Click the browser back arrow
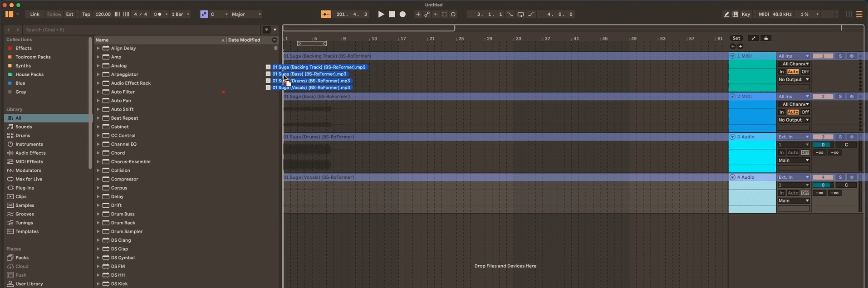Screen dimensions: 868x288 click(8, 30)
